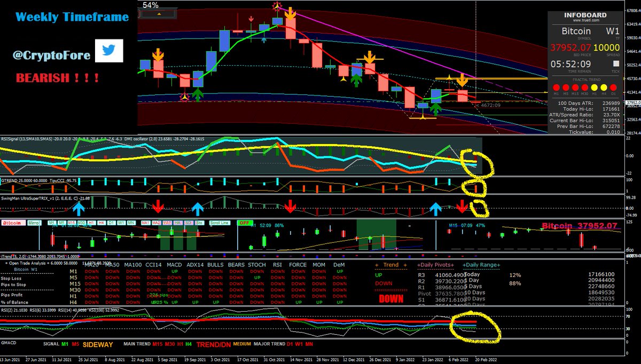Click the % of Balance label

15,303
